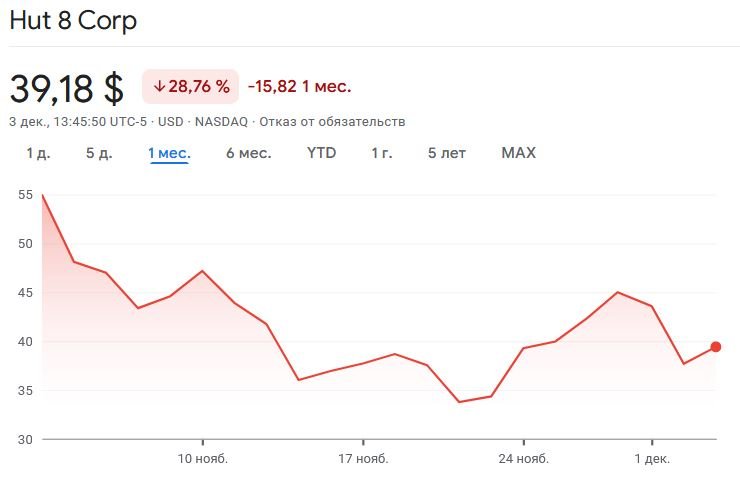Screen dimensions: 740x479
Task: Click the 55 price axis label
Action: 26,195
